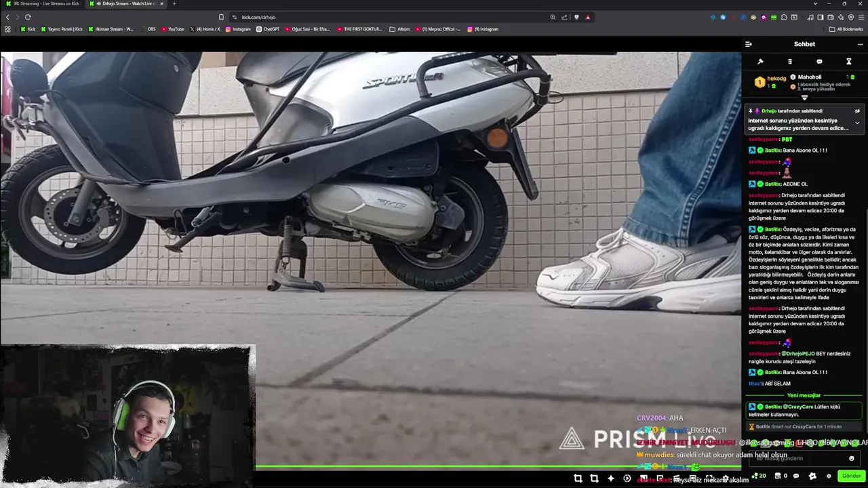Share this page icon in address bar
This screenshot has height=488, width=868.
coord(564,17)
